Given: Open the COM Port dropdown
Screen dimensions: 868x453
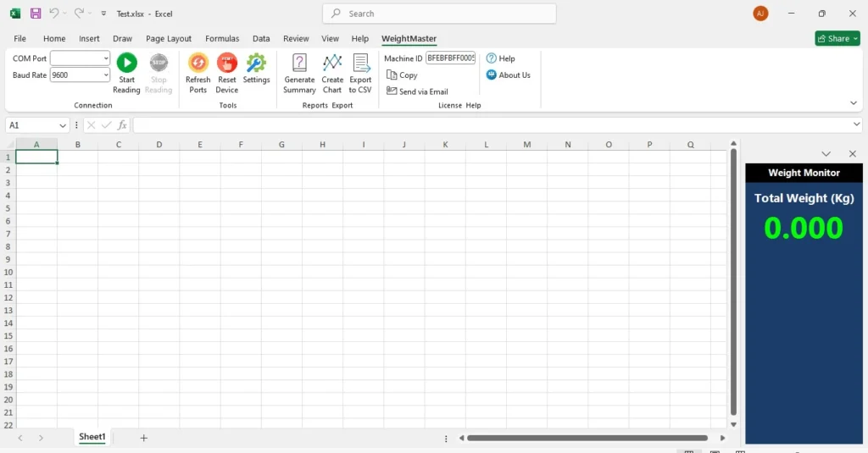Looking at the screenshot, I should point(106,58).
